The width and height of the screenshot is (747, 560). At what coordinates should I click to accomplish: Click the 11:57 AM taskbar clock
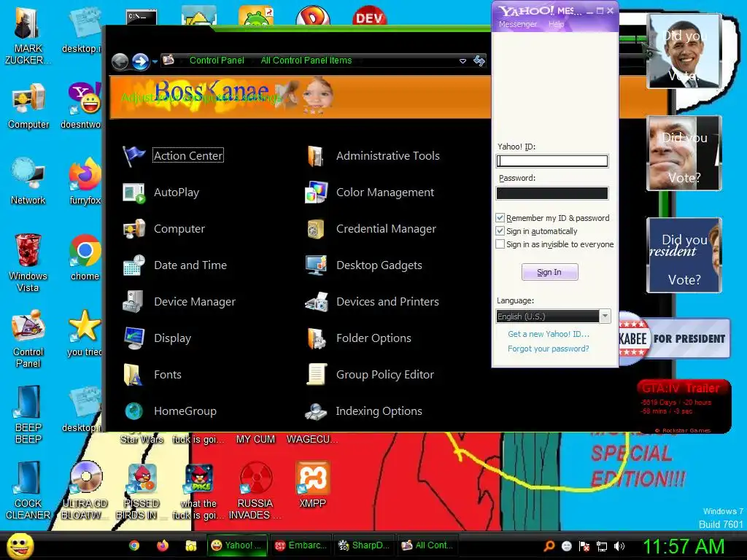coord(683,546)
